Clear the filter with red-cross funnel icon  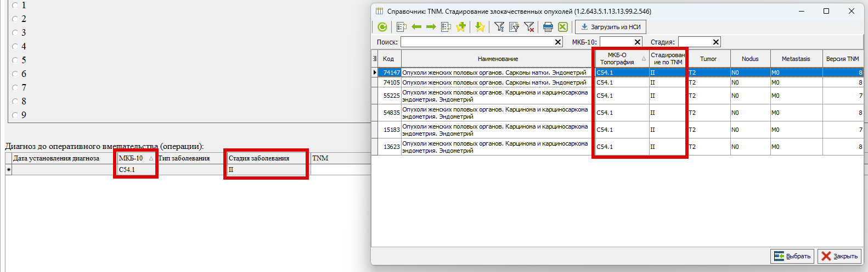tap(529, 27)
